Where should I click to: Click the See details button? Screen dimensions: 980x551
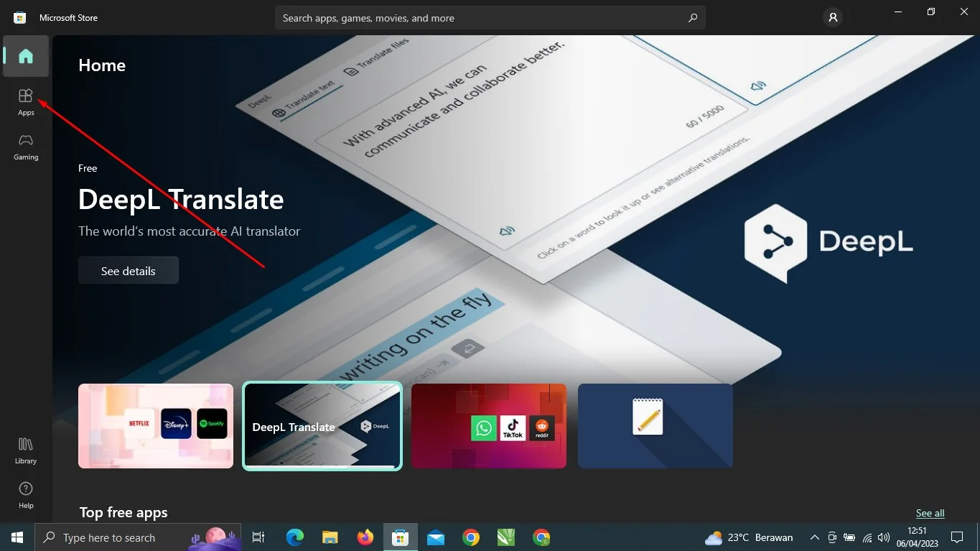(129, 271)
